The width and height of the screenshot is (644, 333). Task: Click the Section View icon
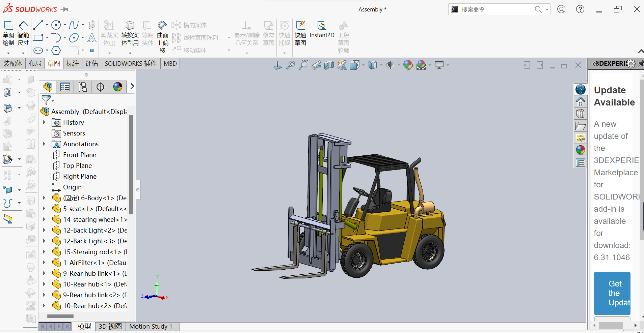click(329, 65)
